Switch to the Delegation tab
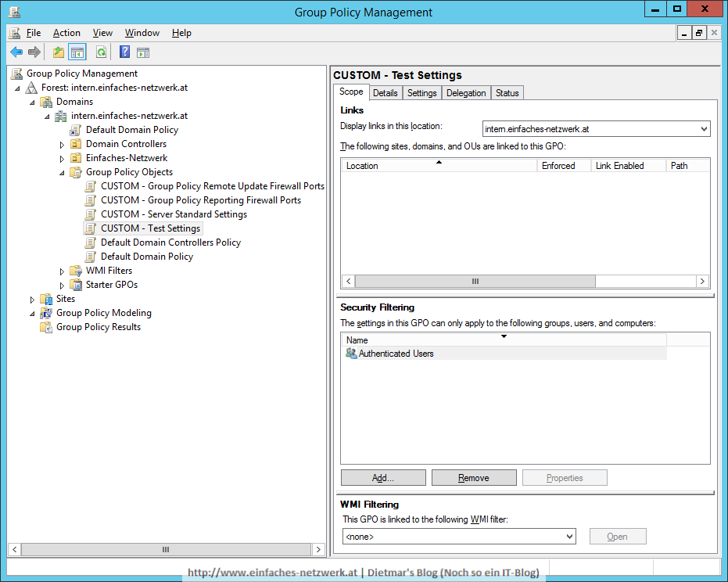 tap(466, 93)
